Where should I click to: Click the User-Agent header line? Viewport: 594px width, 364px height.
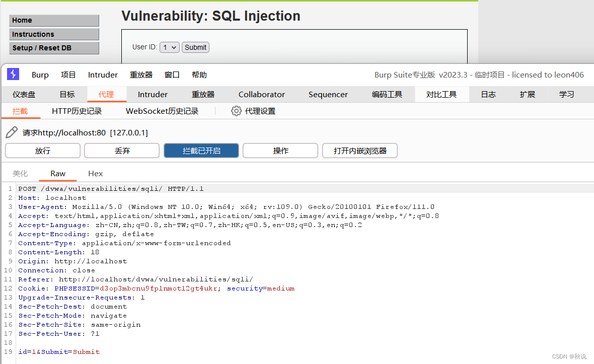226,207
